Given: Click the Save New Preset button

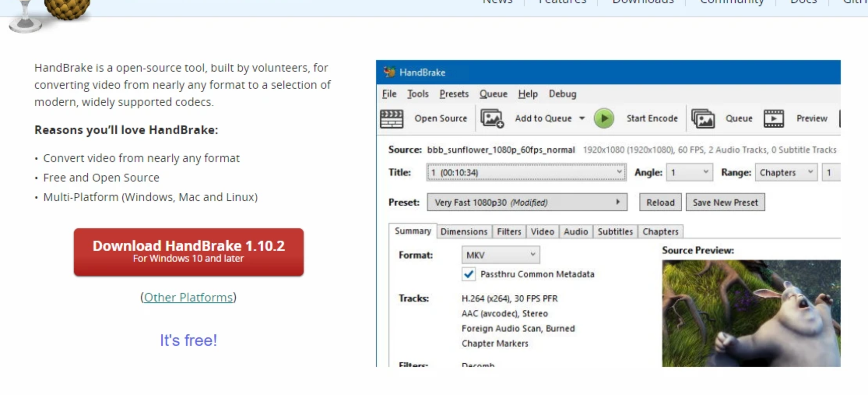Looking at the screenshot, I should [x=725, y=202].
